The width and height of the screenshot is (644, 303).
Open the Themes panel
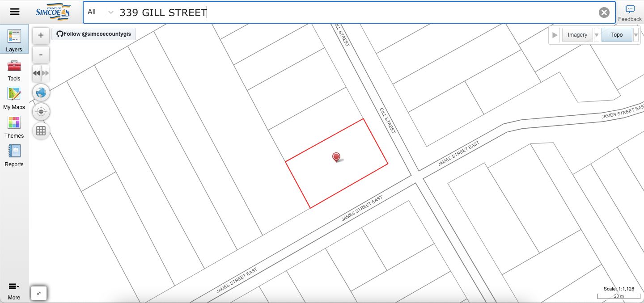click(14, 127)
